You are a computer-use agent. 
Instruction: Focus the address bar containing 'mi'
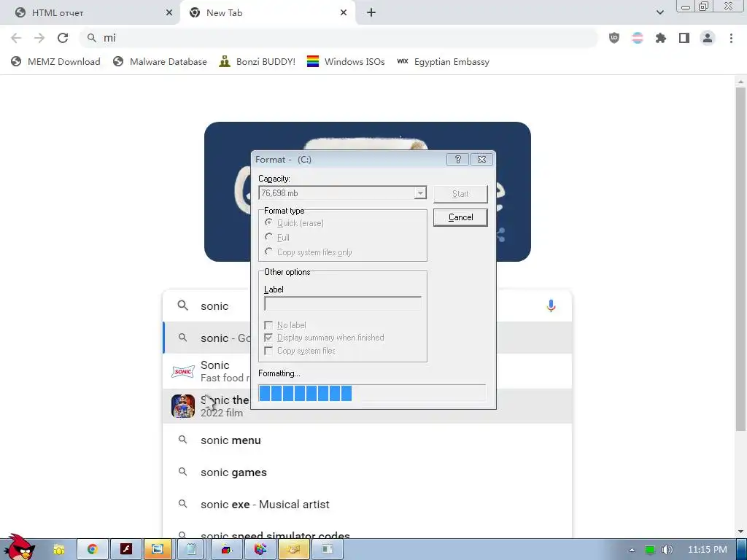tap(338, 38)
